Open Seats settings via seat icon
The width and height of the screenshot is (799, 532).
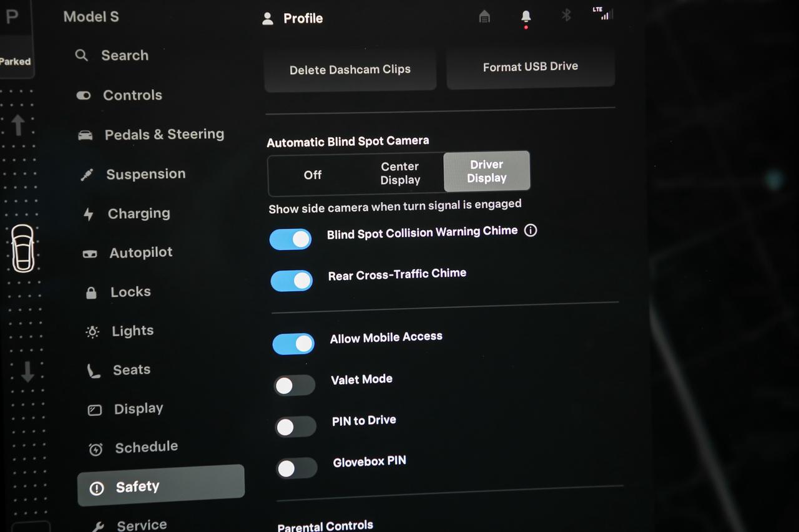pos(93,370)
